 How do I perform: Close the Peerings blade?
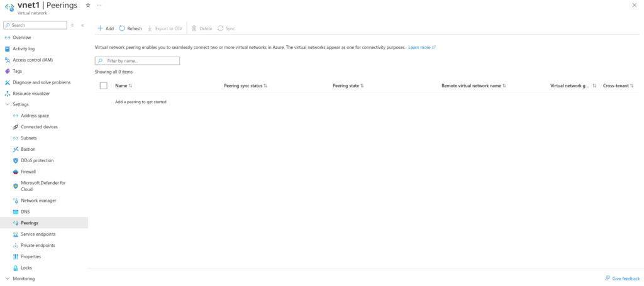pyautogui.click(x=635, y=5)
